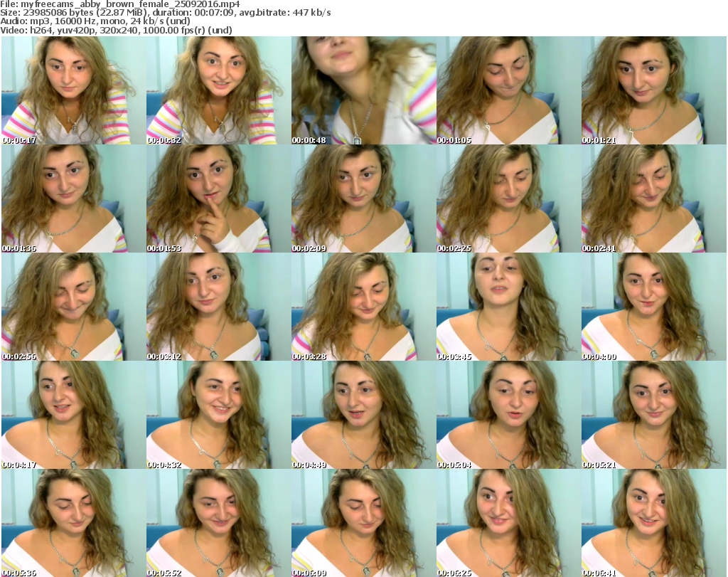Click the Size line showing 22.87 MiB
The image size is (728, 577).
tap(165, 13)
